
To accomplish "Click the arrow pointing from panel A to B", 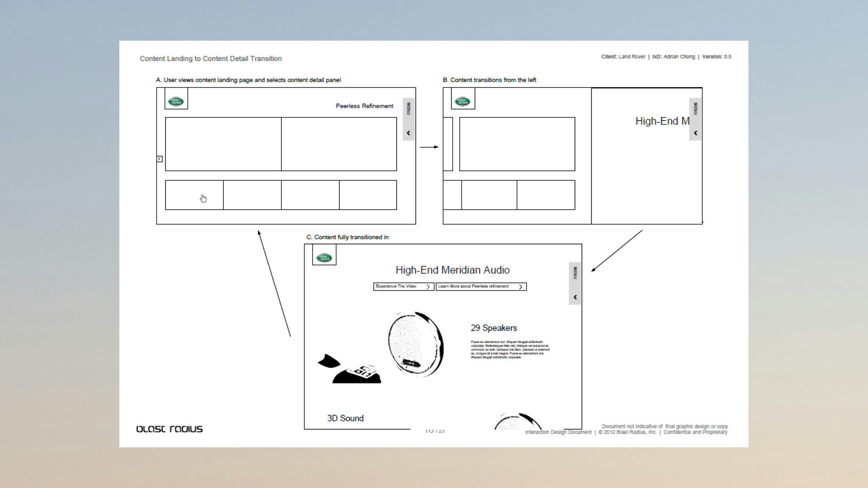I will click(429, 147).
